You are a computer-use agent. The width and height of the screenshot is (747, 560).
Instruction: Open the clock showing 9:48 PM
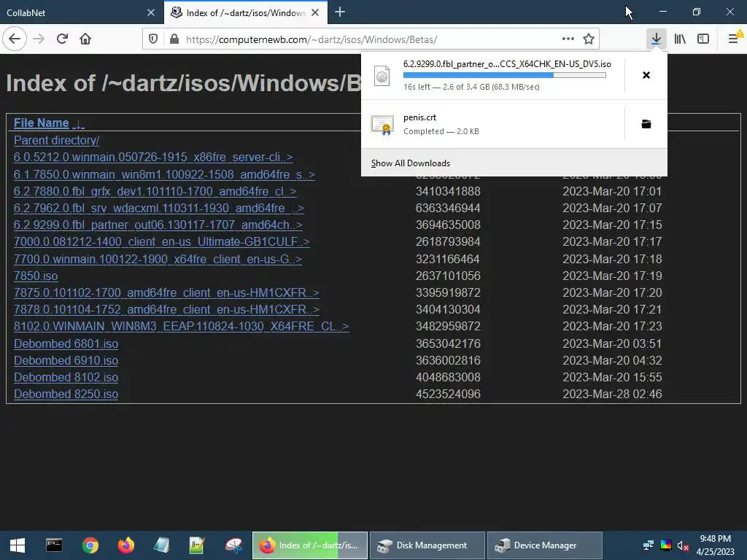point(715,545)
